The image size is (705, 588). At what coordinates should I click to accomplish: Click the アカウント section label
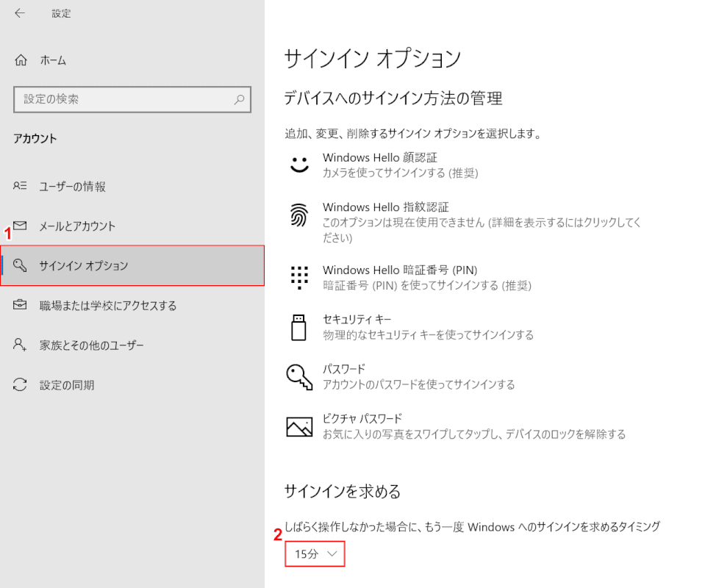[x=35, y=138]
